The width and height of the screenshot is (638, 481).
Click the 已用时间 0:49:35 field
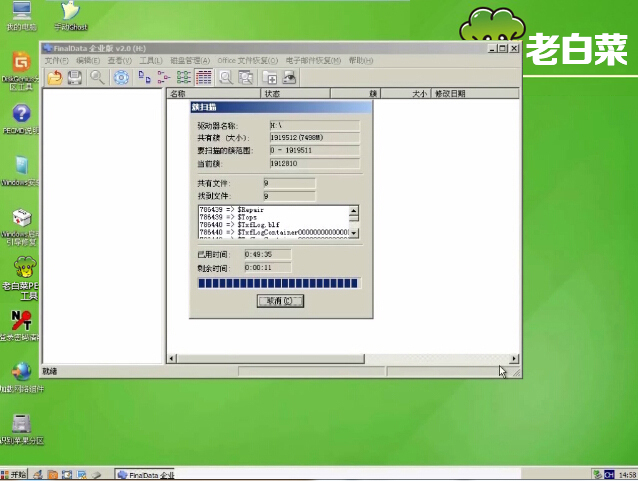tap(268, 254)
